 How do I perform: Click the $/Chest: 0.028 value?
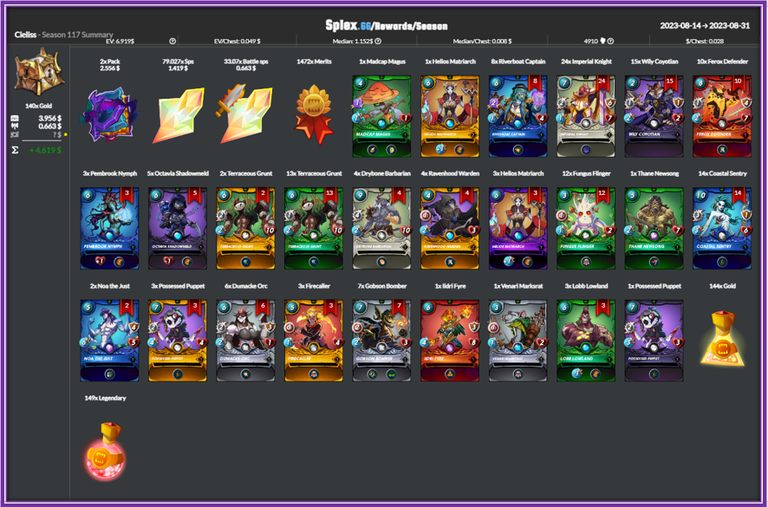click(x=705, y=42)
